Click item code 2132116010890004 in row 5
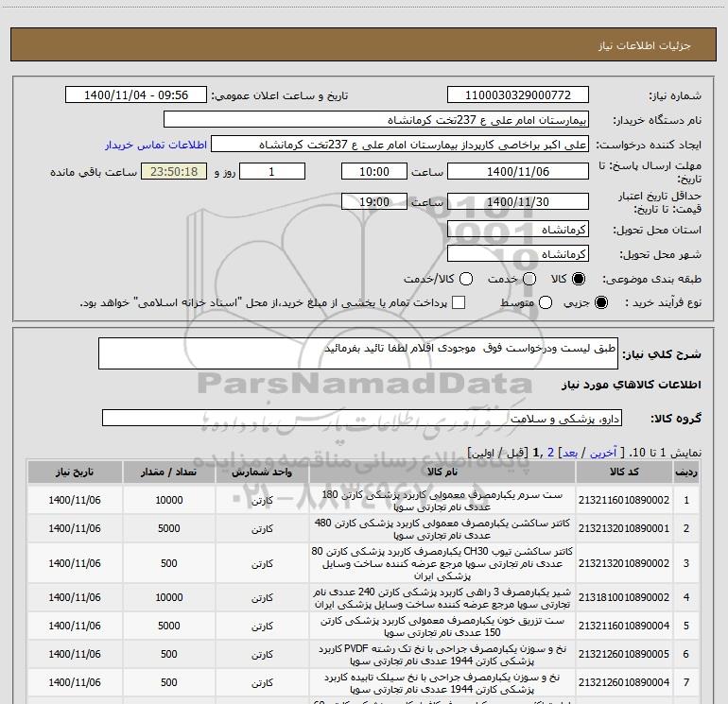The image size is (728, 704). [x=624, y=626]
